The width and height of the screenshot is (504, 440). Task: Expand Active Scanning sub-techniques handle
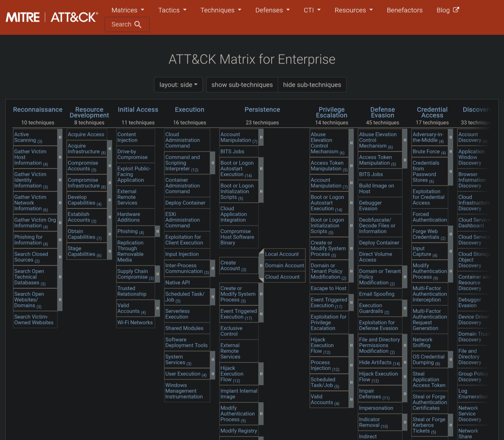coord(60,137)
